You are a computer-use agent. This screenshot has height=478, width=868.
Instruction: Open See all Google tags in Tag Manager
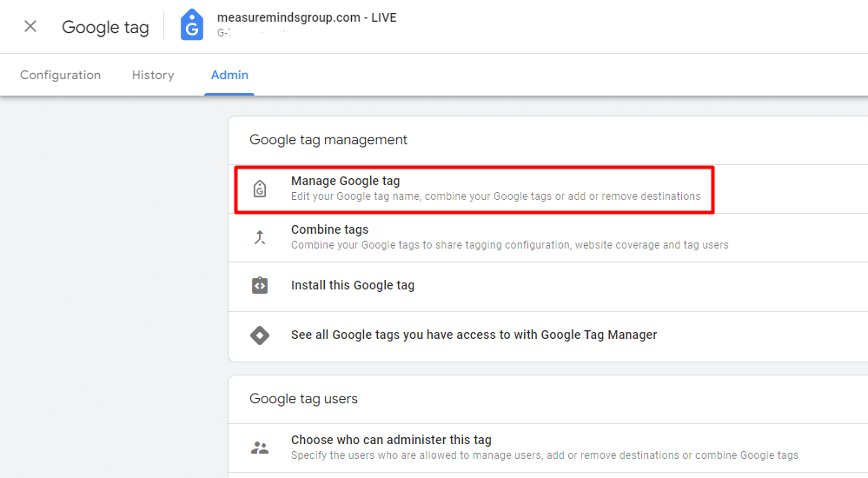point(548,336)
